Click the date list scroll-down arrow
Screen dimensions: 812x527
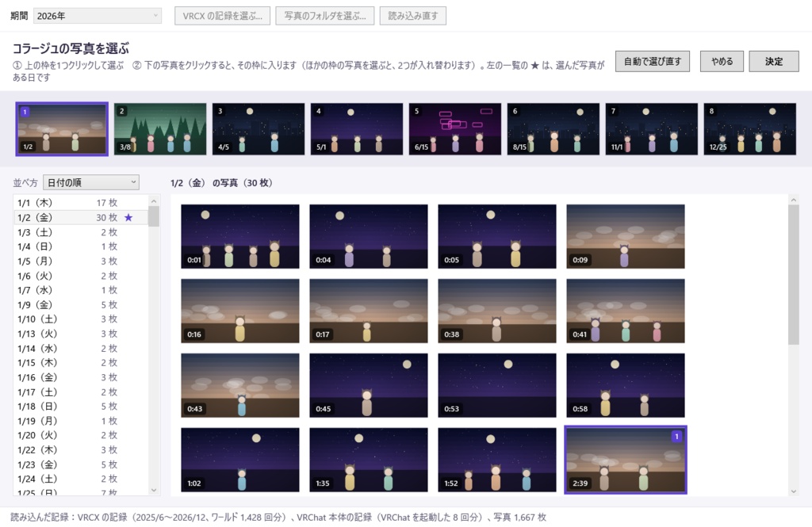pyautogui.click(x=154, y=490)
